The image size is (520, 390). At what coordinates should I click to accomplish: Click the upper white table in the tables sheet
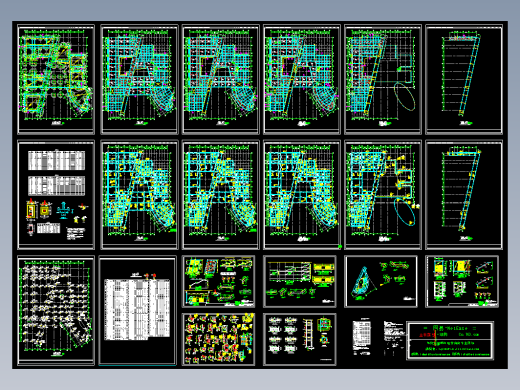[57, 160]
